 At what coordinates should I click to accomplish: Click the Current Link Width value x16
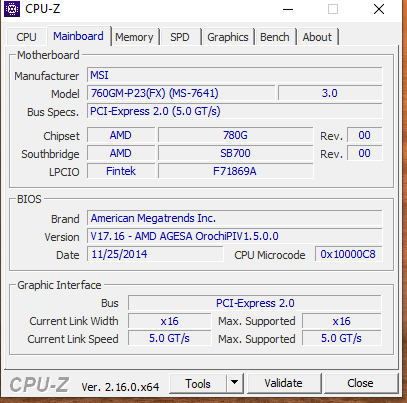[x=170, y=321]
